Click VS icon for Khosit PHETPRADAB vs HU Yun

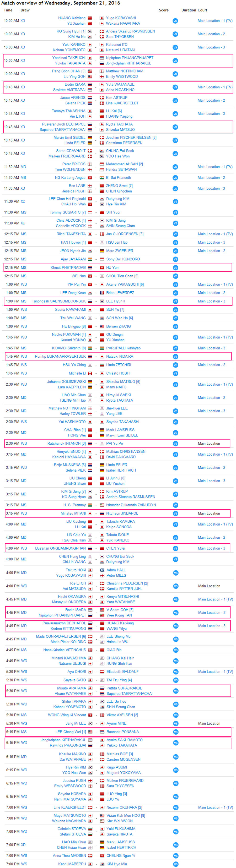(x=175, y=268)
